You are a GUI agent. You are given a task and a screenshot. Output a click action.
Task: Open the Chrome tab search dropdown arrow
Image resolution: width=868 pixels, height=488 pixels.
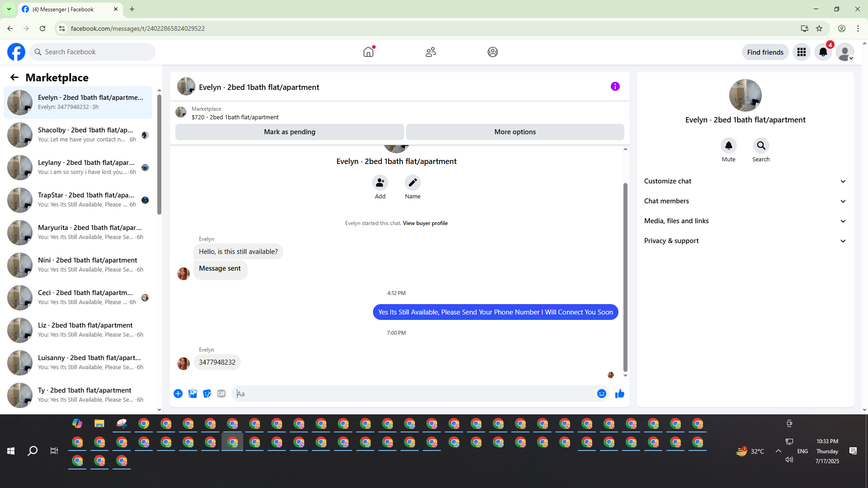(x=9, y=9)
